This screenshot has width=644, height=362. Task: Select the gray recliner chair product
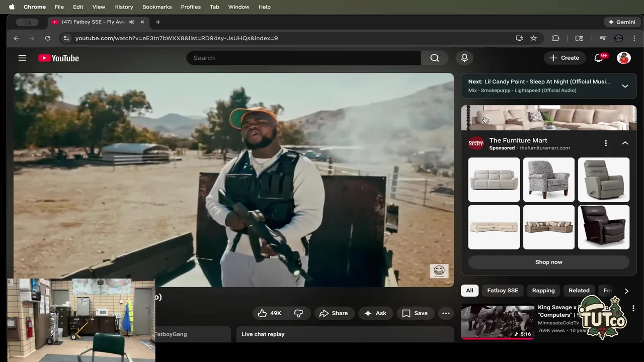pos(604,180)
